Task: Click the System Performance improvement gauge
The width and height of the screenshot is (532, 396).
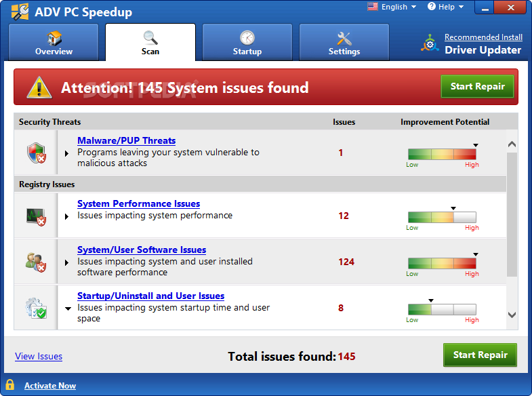Action: coord(442,217)
